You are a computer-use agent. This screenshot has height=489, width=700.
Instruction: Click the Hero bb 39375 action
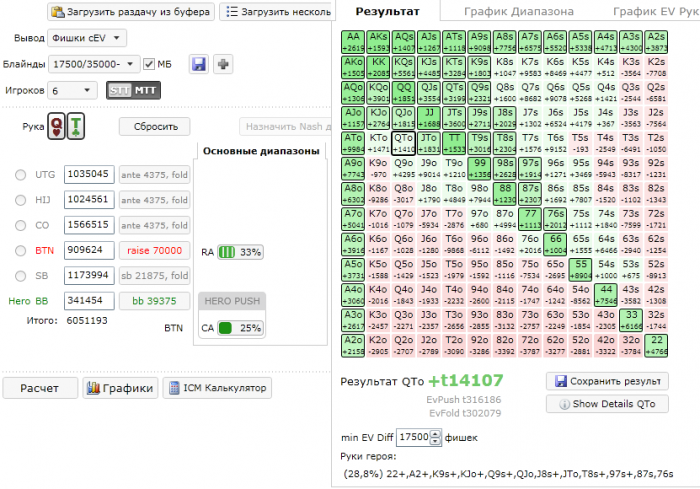[154, 301]
